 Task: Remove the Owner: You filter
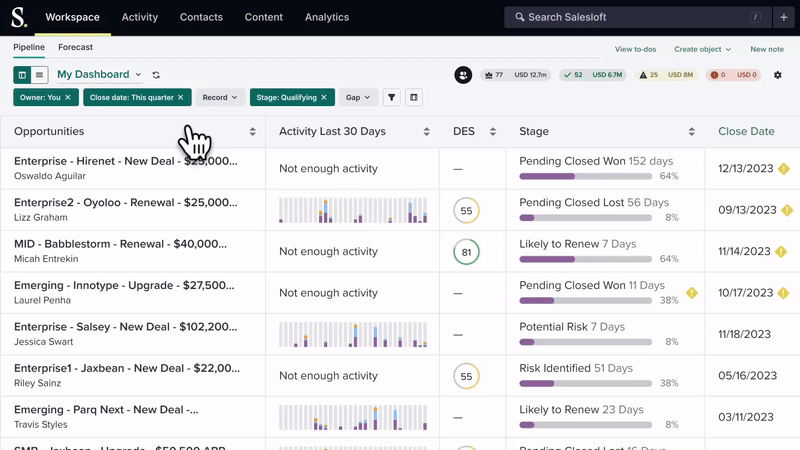click(x=67, y=97)
